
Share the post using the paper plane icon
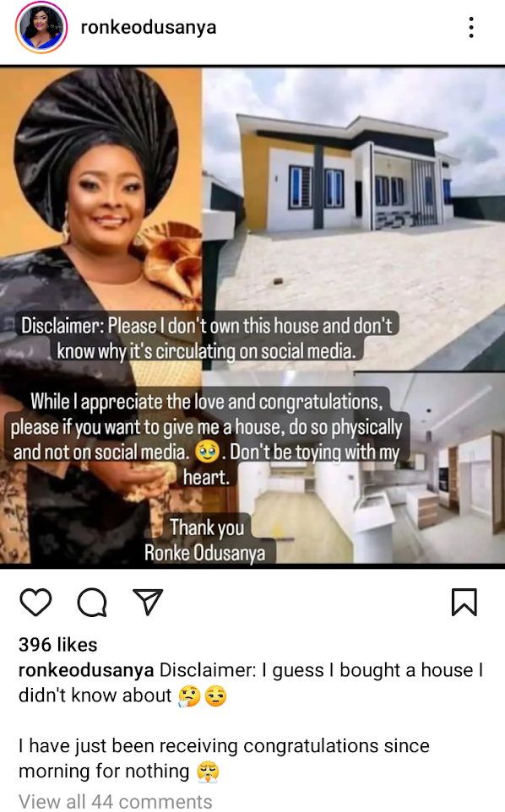point(148,602)
